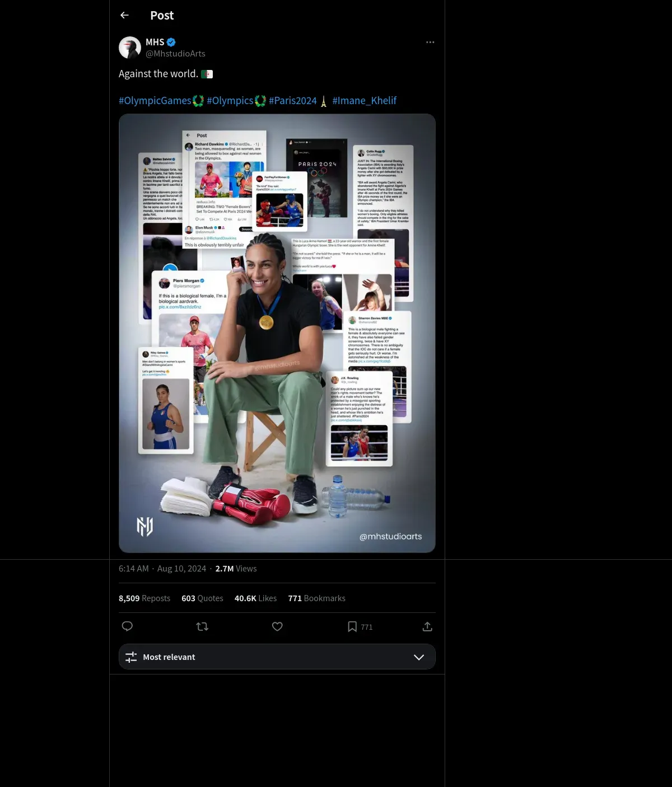The width and height of the screenshot is (672, 787).
Task: Click the 771 Bookmarks count
Action: click(317, 598)
